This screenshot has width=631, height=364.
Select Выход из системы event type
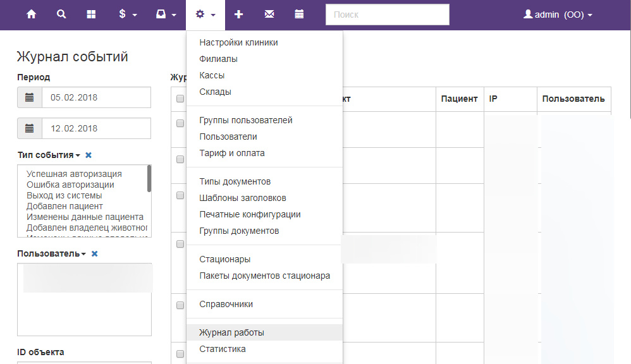click(x=64, y=195)
